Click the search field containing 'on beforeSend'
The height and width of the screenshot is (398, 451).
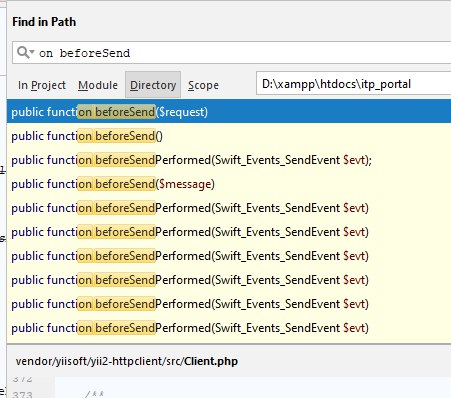(232, 53)
